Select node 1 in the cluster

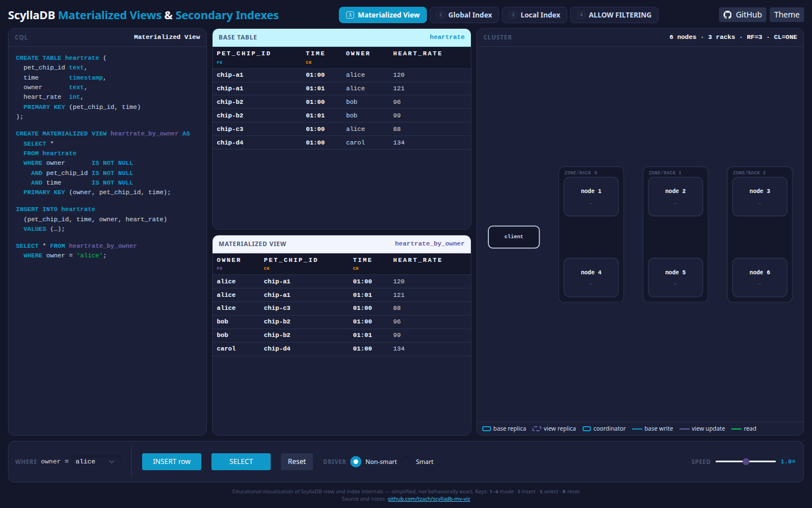(x=591, y=196)
